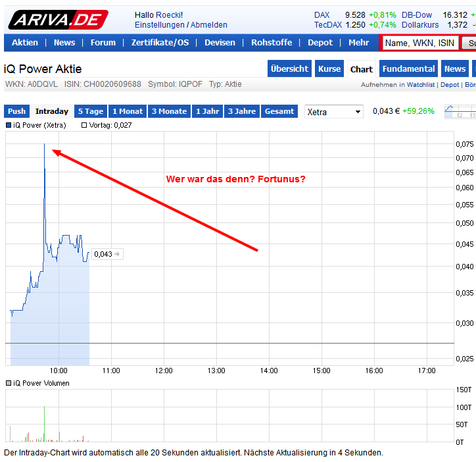
Task: Open the Roecki user profile link
Action: tap(168, 15)
